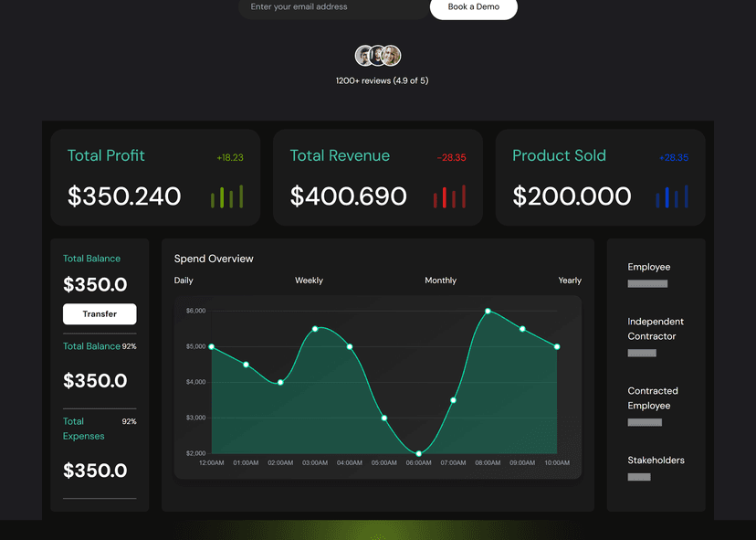Screen dimensions: 756x540
Task: Click the reviewer avatars cluster above reviews text
Action: (378, 56)
